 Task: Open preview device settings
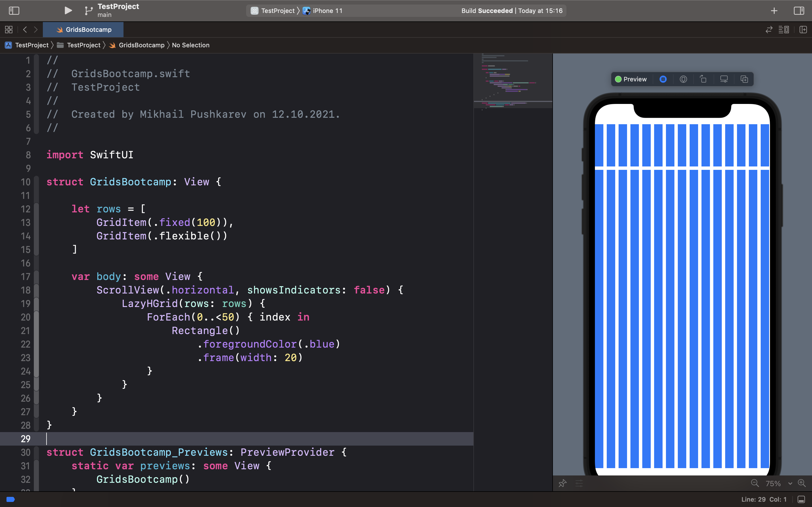[724, 79]
